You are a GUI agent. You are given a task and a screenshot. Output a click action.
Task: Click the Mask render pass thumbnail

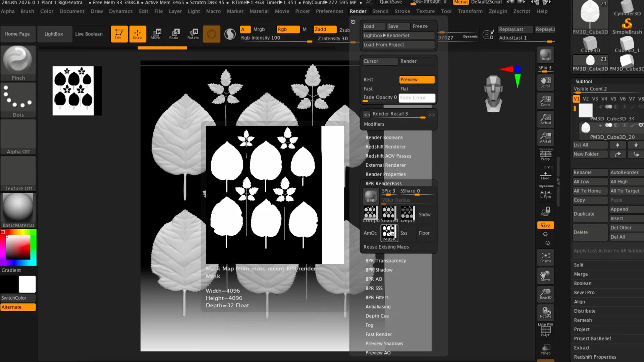[389, 233]
